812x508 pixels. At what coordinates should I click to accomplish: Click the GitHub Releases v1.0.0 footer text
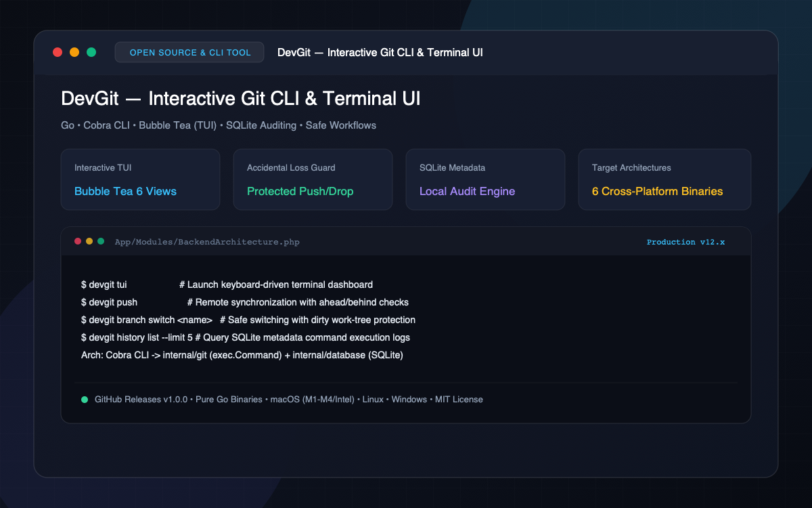pos(289,400)
